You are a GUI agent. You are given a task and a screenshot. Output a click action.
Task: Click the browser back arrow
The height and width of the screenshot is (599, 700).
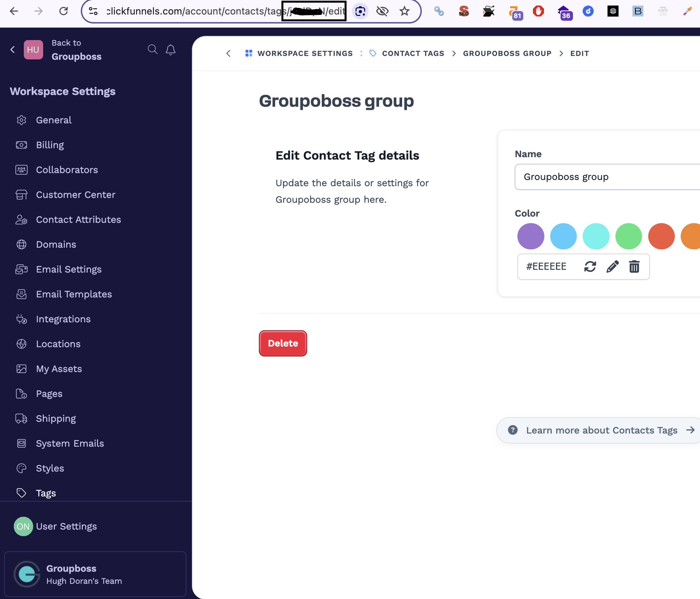(14, 11)
